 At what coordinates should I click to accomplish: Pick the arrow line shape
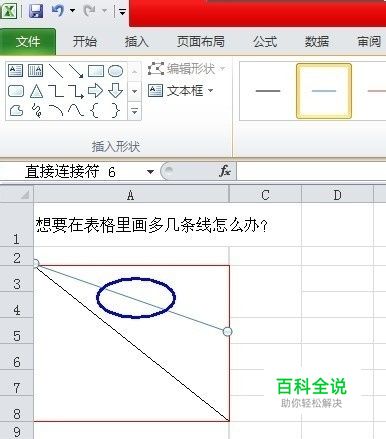[x=76, y=71]
